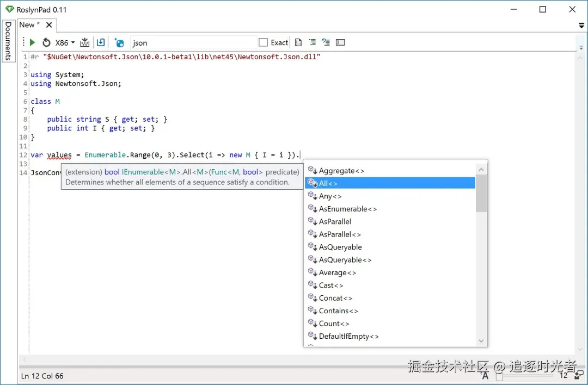Screen dimensions: 588x385
Task: Select All<> in completion list
Action: (390, 183)
